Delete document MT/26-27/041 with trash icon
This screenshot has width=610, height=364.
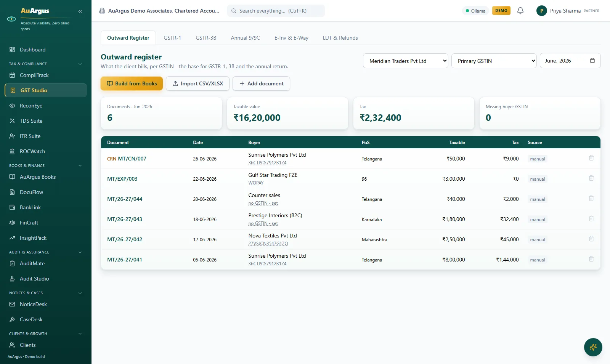coord(591,259)
